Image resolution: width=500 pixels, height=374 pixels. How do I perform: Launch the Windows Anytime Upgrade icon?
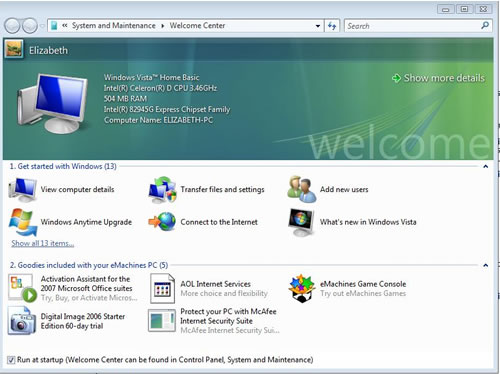[x=23, y=222]
